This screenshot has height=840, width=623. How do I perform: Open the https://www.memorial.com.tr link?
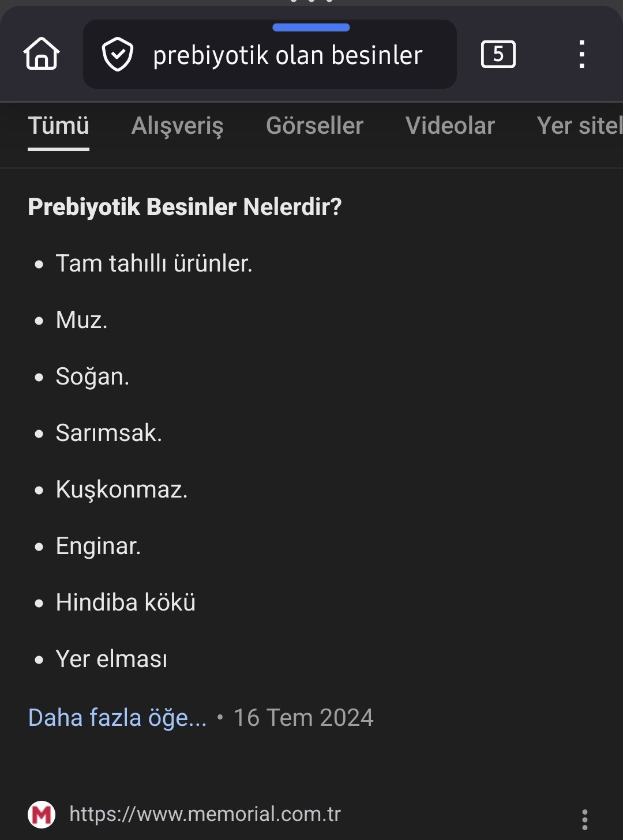coord(205,814)
